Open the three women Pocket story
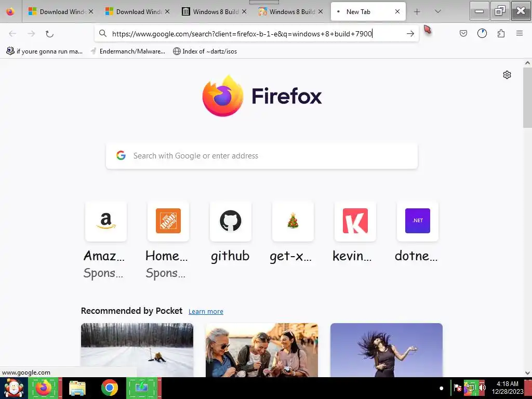Image resolution: width=532 pixels, height=399 pixels. 262,350
